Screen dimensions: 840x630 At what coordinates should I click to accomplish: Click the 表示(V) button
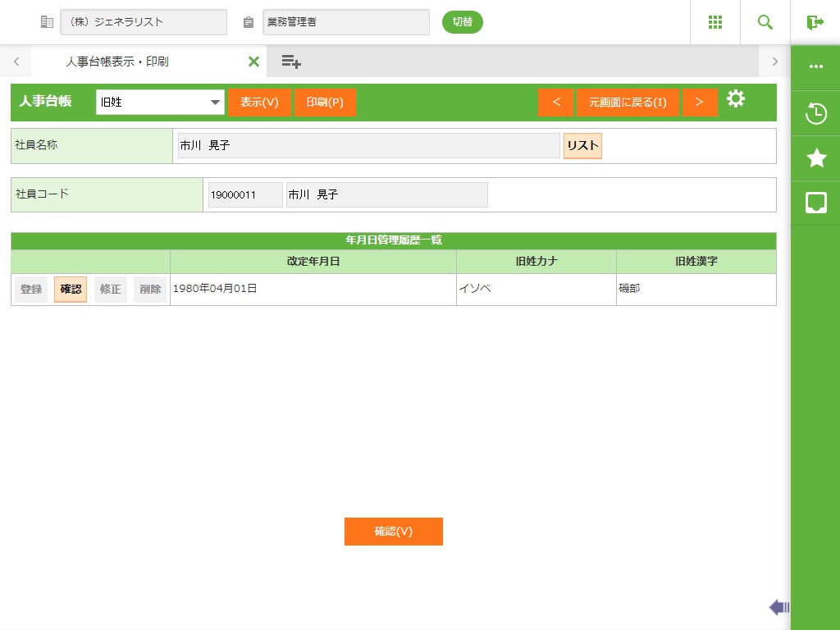[x=259, y=103]
